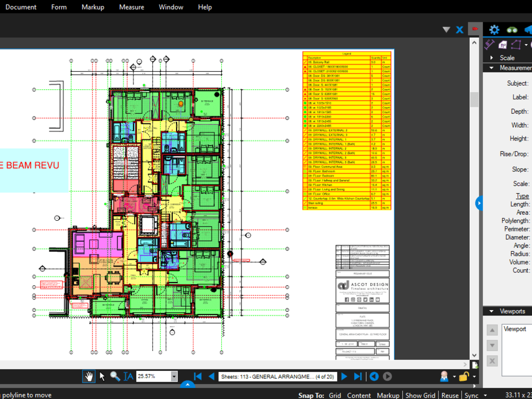Toggle Snap To Grid
Viewport: 532px width, 399px height.
coord(335,395)
